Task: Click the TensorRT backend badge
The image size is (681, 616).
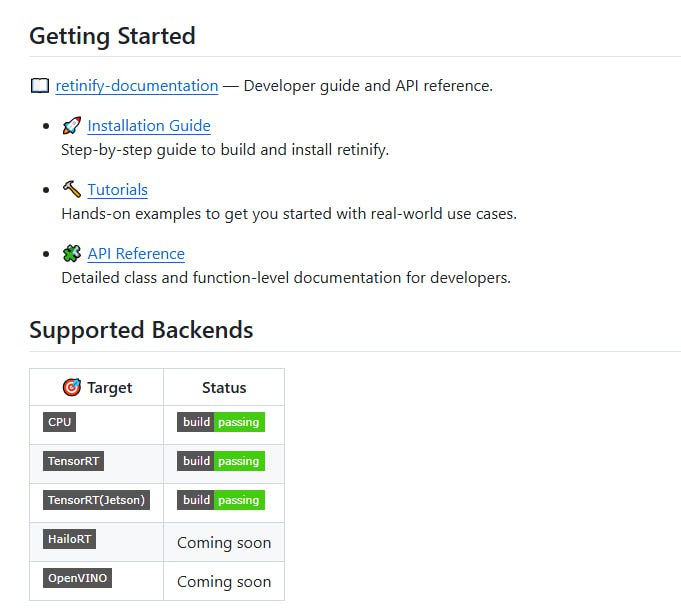Action: pos(74,461)
